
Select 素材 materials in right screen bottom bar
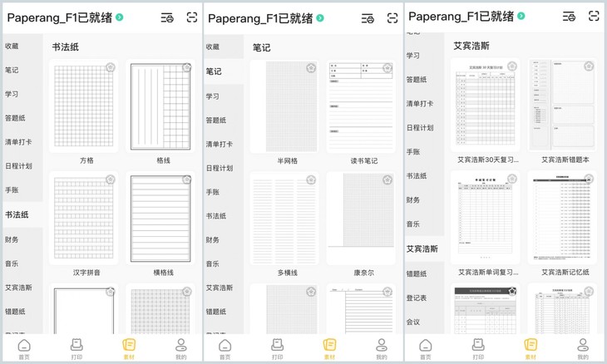pyautogui.click(x=531, y=349)
